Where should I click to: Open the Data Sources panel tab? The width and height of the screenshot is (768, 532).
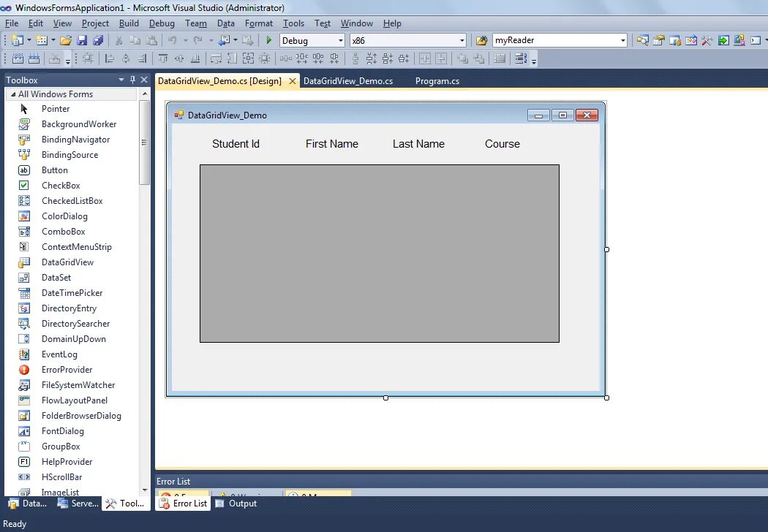click(x=28, y=503)
